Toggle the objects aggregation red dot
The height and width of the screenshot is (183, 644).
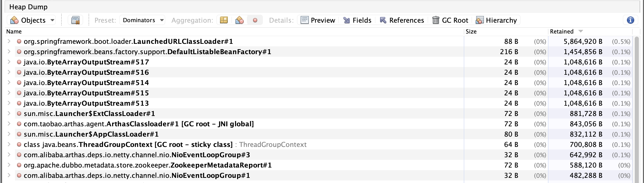click(x=255, y=20)
